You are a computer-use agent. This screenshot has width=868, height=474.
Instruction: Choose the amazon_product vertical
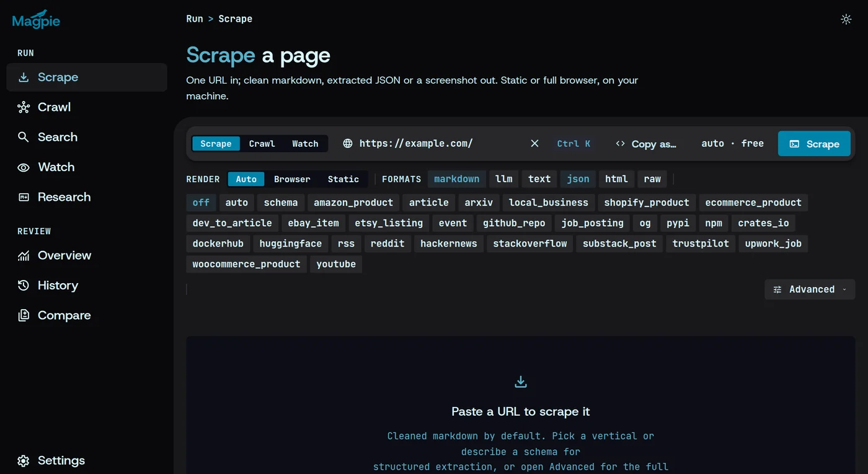pyautogui.click(x=353, y=203)
